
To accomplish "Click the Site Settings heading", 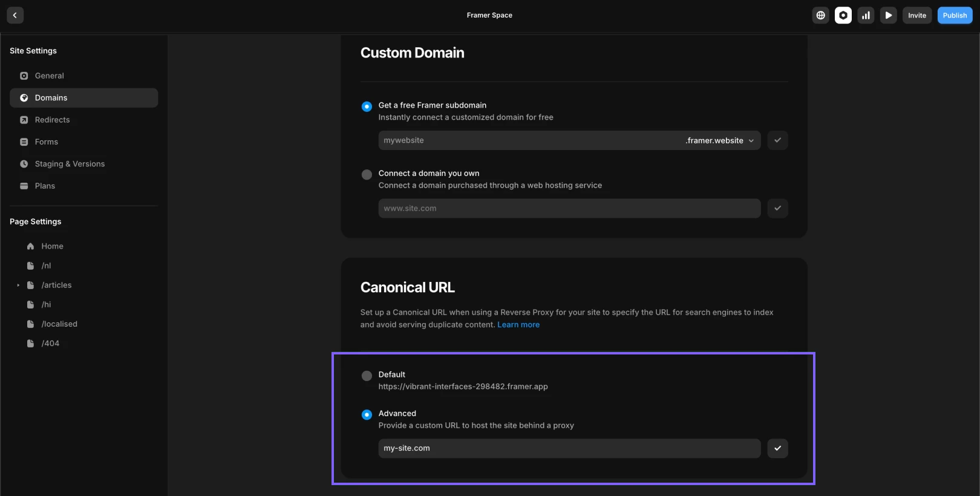I will point(33,51).
